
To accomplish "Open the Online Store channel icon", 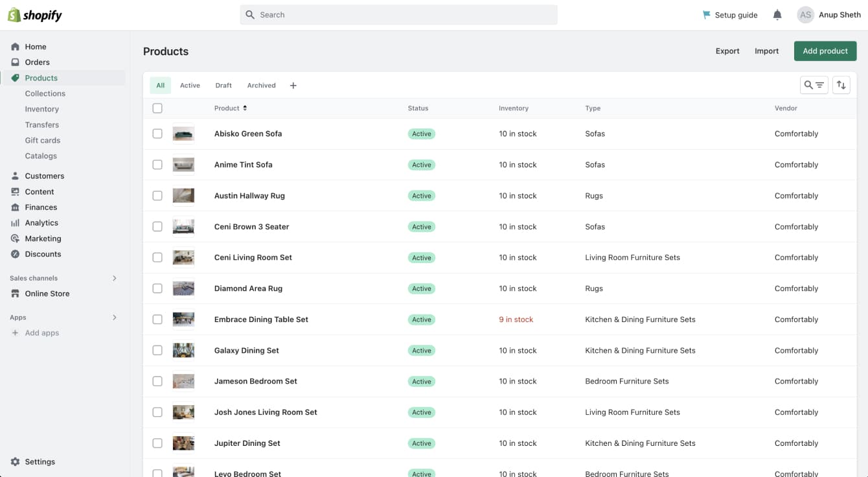I will [x=16, y=294].
